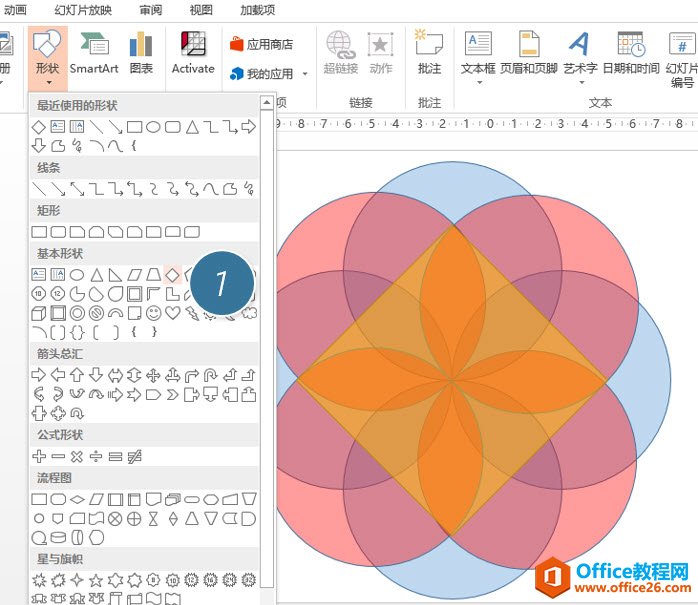This screenshot has width=698, height=605.
Task: Click the 超链接 hyperlink button
Action: [341, 53]
